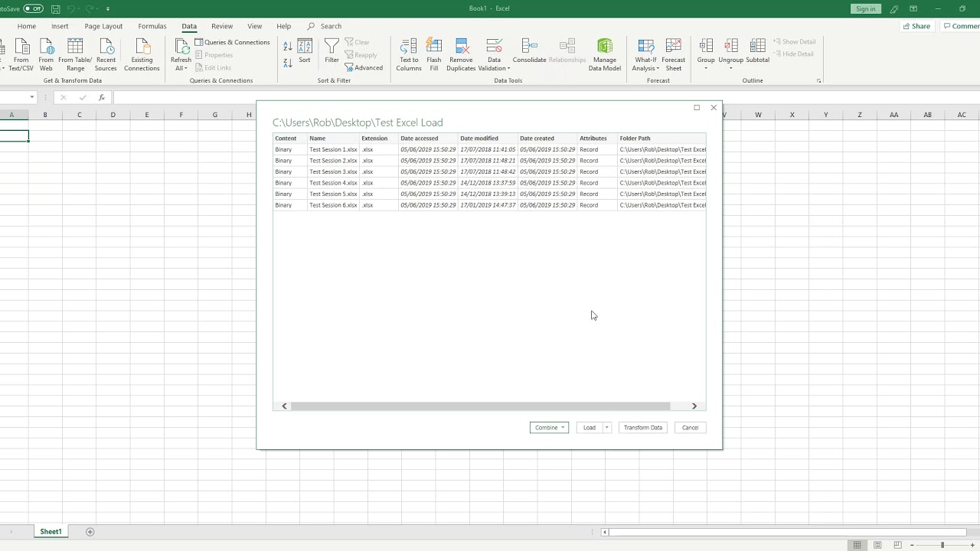
Task: Run Flash Fill
Action: [434, 54]
